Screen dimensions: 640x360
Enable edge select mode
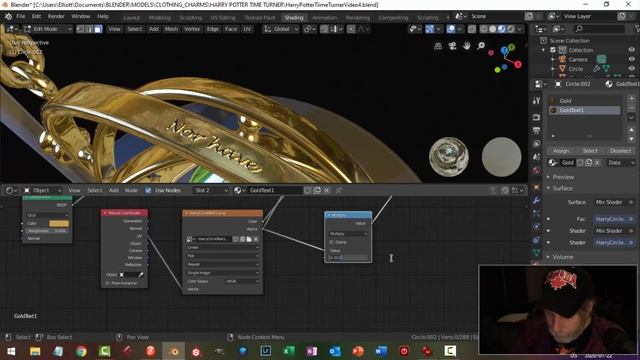click(89, 29)
